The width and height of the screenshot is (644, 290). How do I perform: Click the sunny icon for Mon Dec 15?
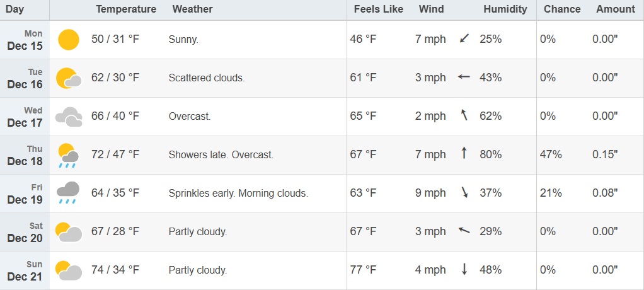point(69,40)
